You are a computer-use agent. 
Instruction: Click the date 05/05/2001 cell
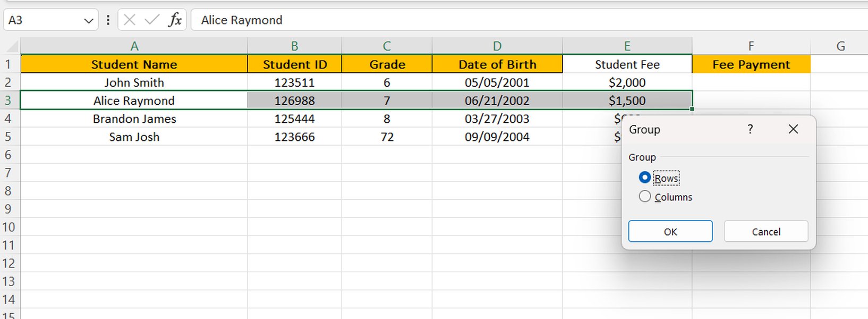[497, 82]
